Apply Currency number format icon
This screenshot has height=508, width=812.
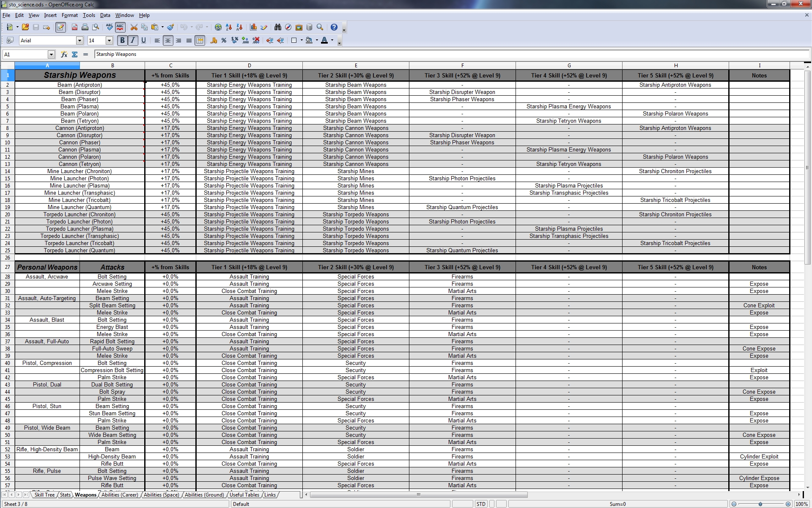(x=214, y=41)
